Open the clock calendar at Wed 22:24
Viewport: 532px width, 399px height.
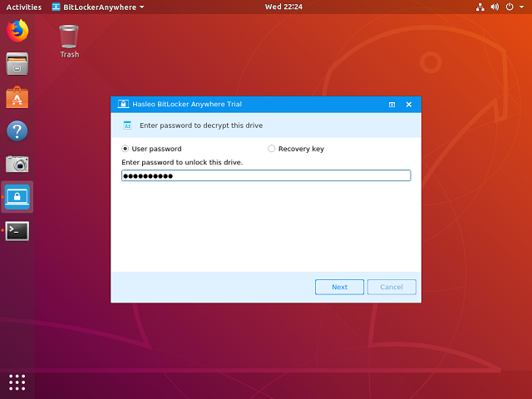point(283,7)
